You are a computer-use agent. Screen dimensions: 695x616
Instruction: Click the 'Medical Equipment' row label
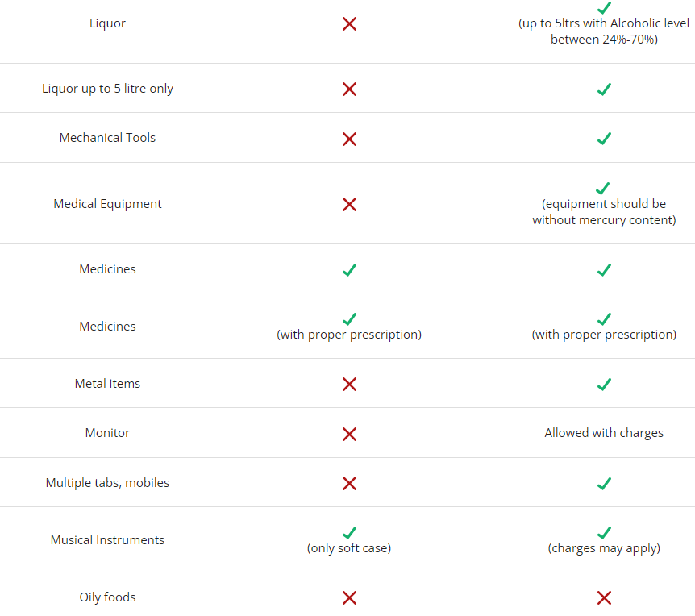pyautogui.click(x=107, y=204)
